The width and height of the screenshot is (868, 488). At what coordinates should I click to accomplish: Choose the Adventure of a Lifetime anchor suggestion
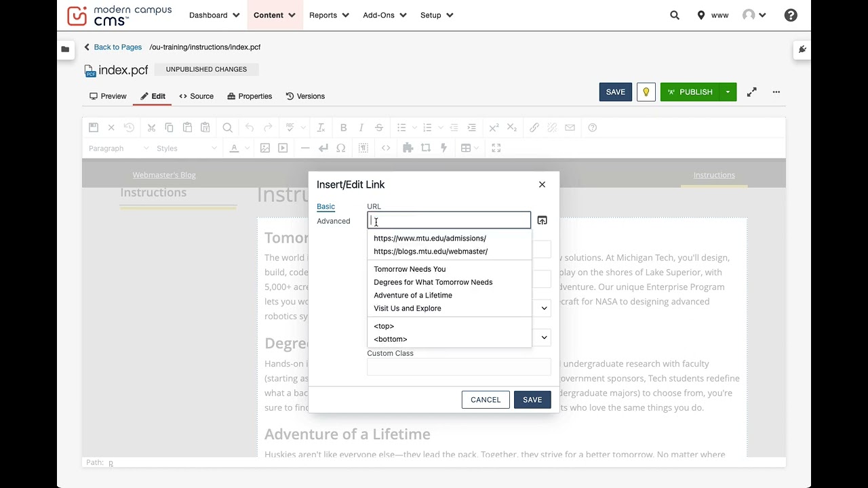click(450, 296)
